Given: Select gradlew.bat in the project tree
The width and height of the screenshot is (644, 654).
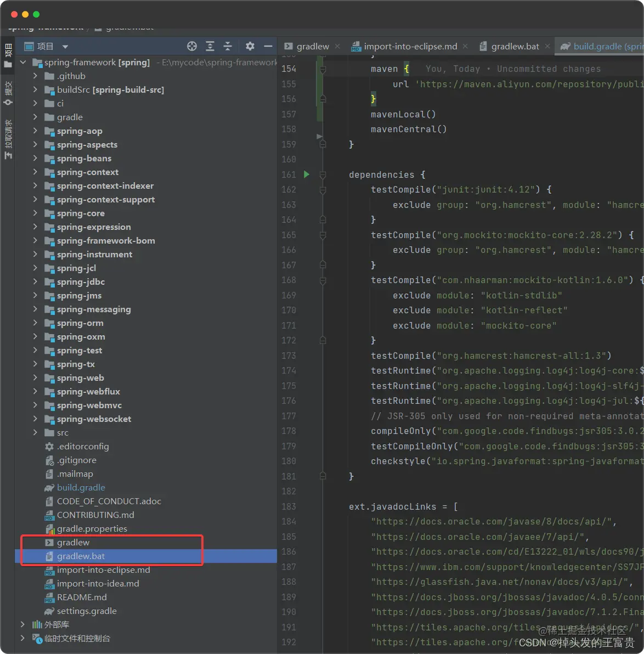Looking at the screenshot, I should 81,556.
